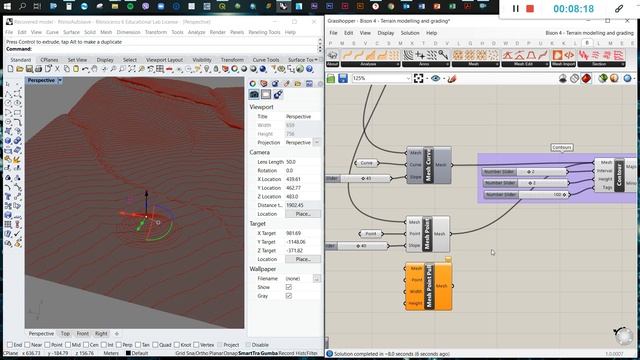Click the Target Location Place button

point(303,259)
